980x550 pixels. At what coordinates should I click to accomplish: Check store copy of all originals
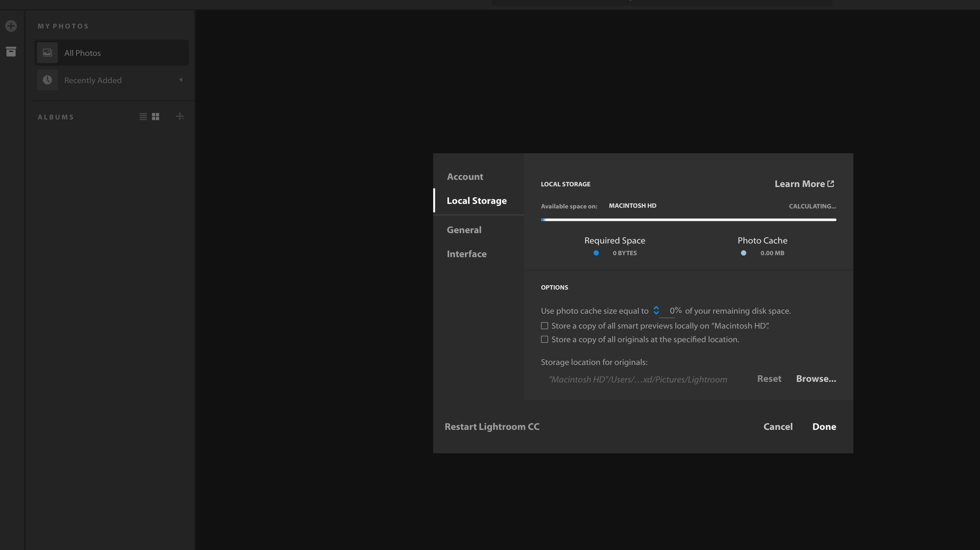click(545, 339)
